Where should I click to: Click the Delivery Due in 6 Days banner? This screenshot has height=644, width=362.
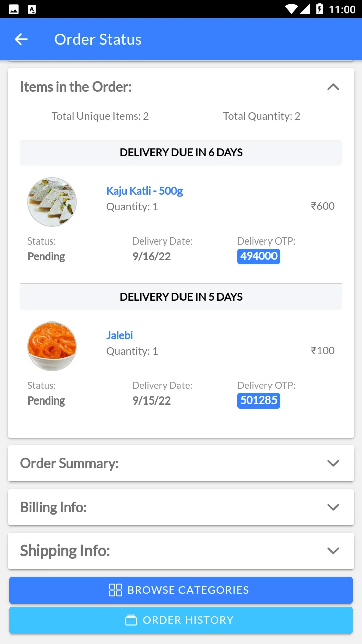tap(181, 152)
